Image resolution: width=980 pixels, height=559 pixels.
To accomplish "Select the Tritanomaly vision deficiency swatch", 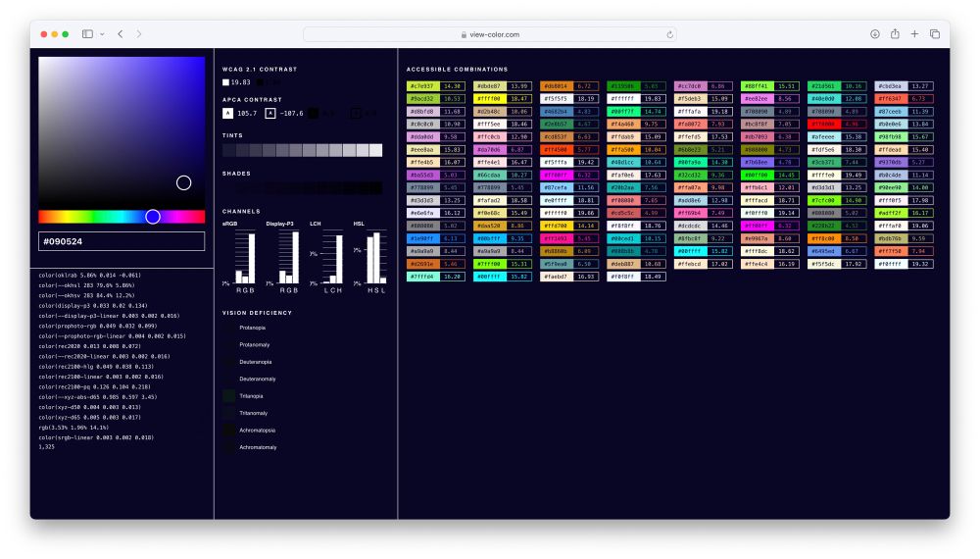I will click(x=228, y=413).
